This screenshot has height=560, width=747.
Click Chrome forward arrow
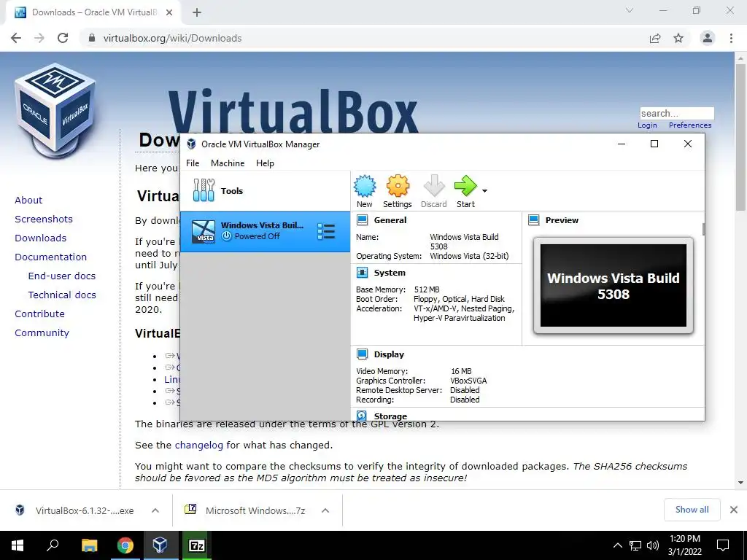point(39,38)
